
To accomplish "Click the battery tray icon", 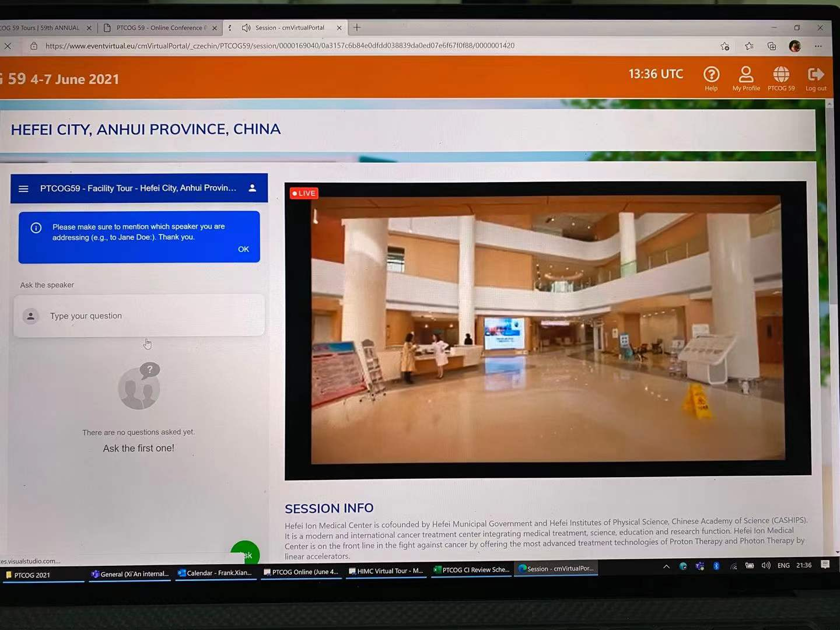I will (x=750, y=565).
